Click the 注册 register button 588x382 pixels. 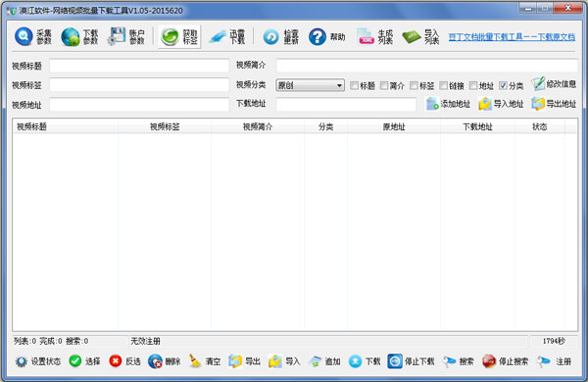(x=555, y=361)
